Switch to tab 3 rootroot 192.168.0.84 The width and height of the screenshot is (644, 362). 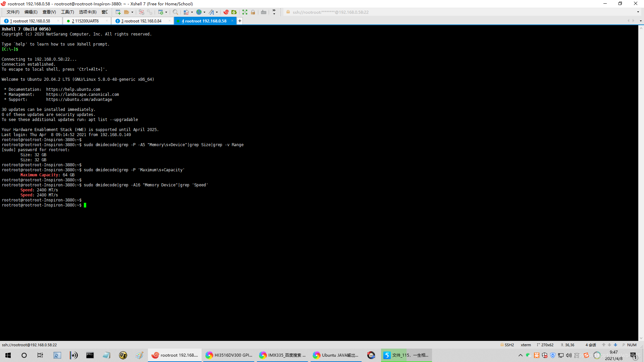[x=141, y=21]
